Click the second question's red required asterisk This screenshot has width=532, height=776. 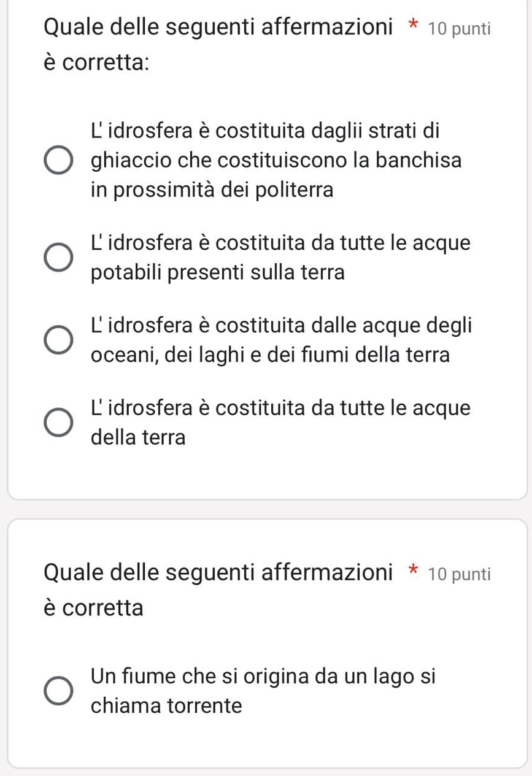pyautogui.click(x=415, y=574)
